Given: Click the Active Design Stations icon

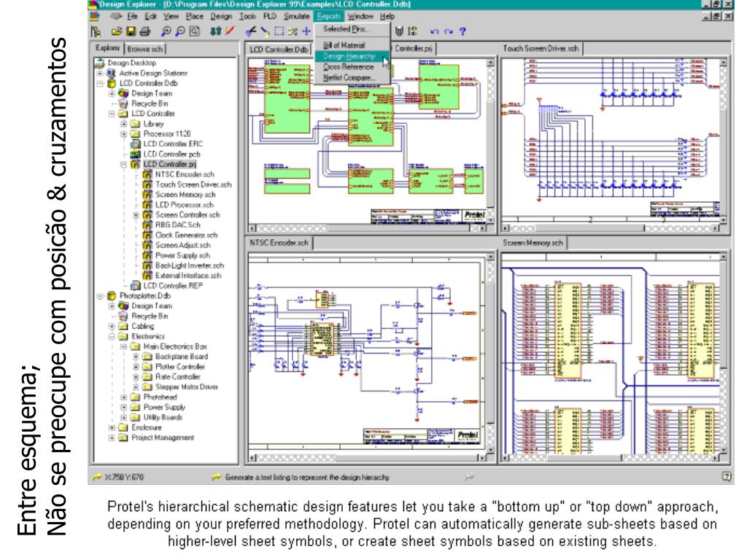Looking at the screenshot, I should point(112,73).
